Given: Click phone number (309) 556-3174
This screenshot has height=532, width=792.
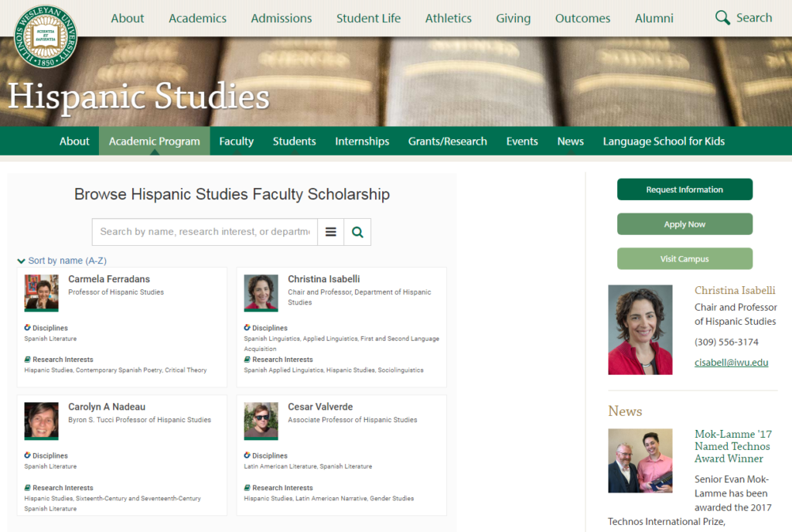Looking at the screenshot, I should 726,343.
